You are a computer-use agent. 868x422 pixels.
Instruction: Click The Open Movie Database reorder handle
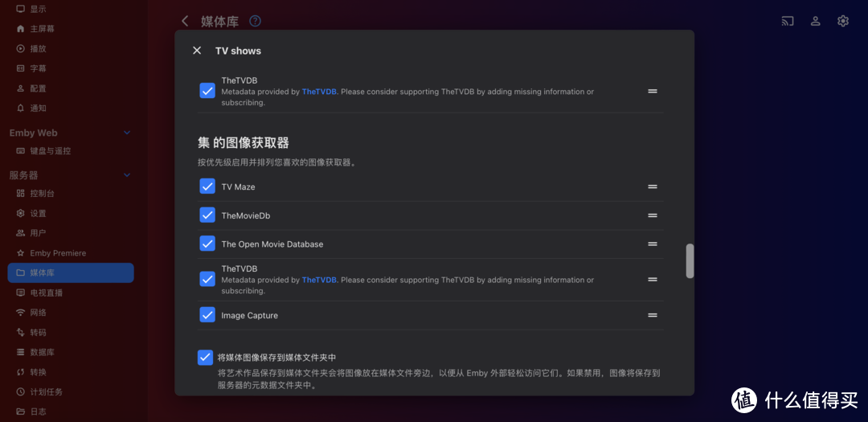tap(653, 244)
